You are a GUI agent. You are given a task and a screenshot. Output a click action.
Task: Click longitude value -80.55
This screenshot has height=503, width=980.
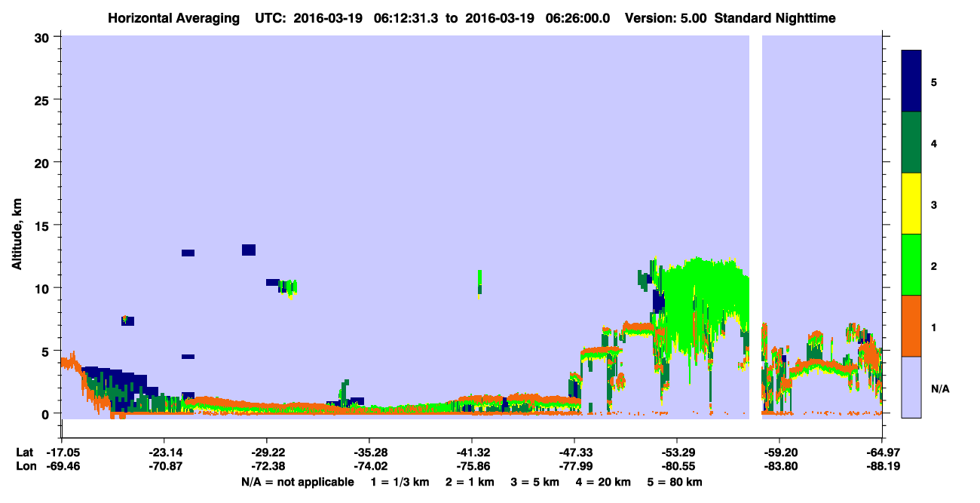pos(677,466)
